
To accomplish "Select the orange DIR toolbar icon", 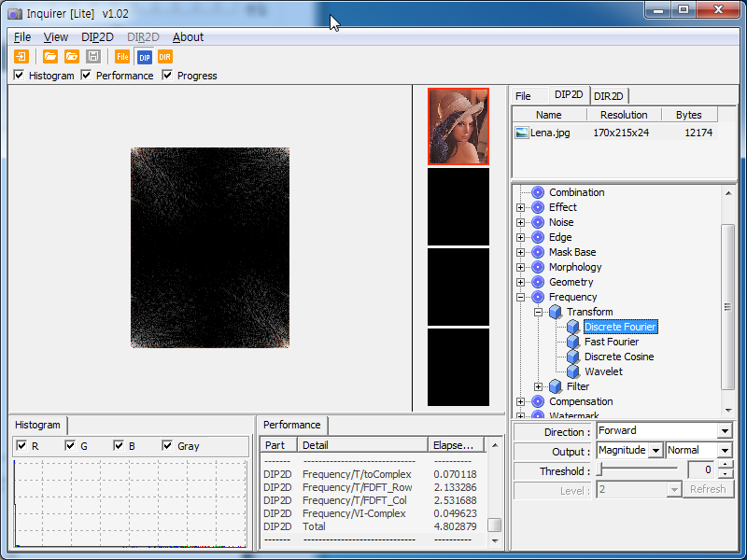I will 165,57.
